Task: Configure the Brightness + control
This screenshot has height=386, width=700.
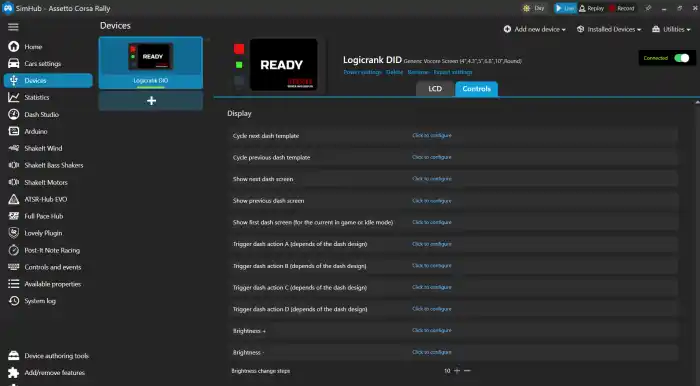Action: tap(432, 330)
